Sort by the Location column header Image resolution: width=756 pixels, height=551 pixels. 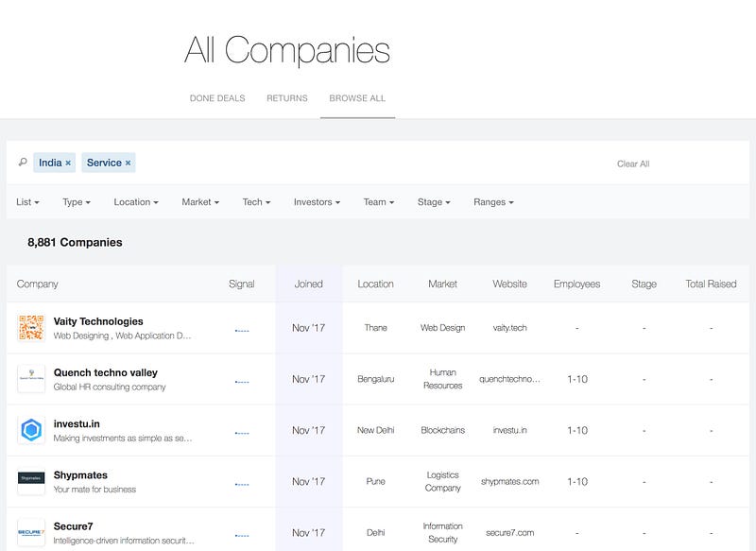click(375, 284)
